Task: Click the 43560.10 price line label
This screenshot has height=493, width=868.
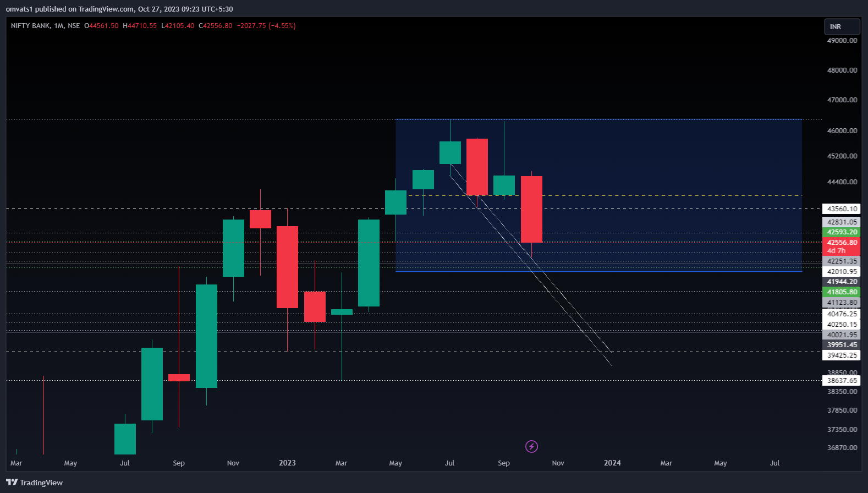Action: [x=842, y=209]
